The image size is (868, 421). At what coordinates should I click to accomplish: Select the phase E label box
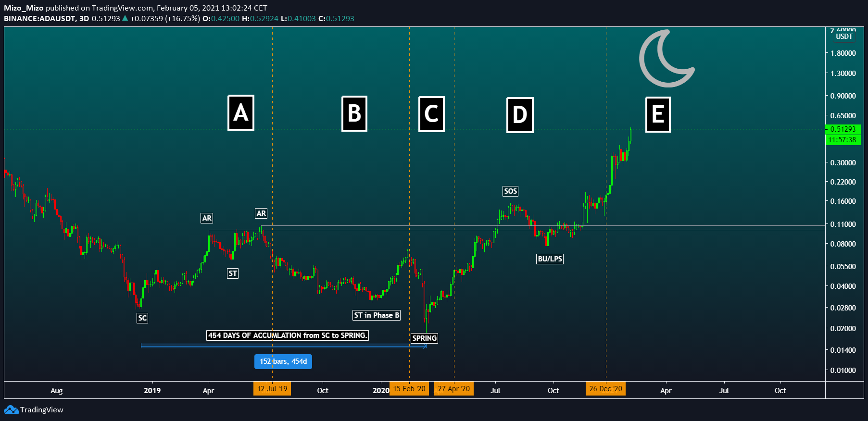658,114
